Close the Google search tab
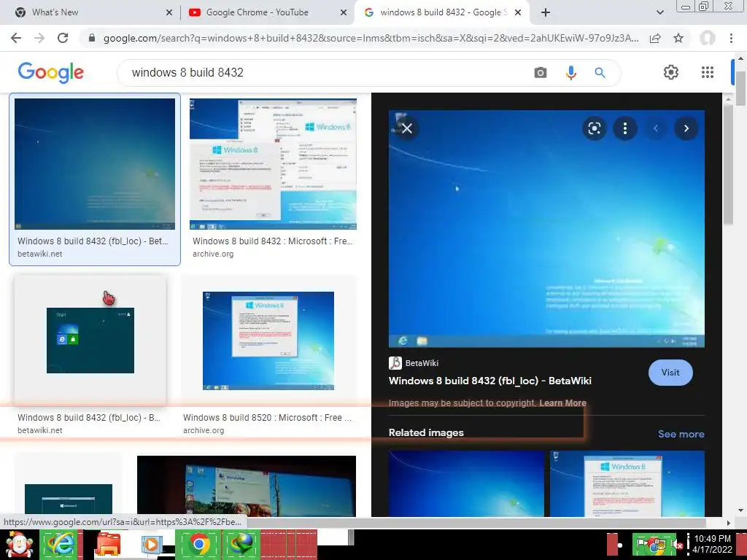The width and height of the screenshot is (747, 560). [x=518, y=12]
